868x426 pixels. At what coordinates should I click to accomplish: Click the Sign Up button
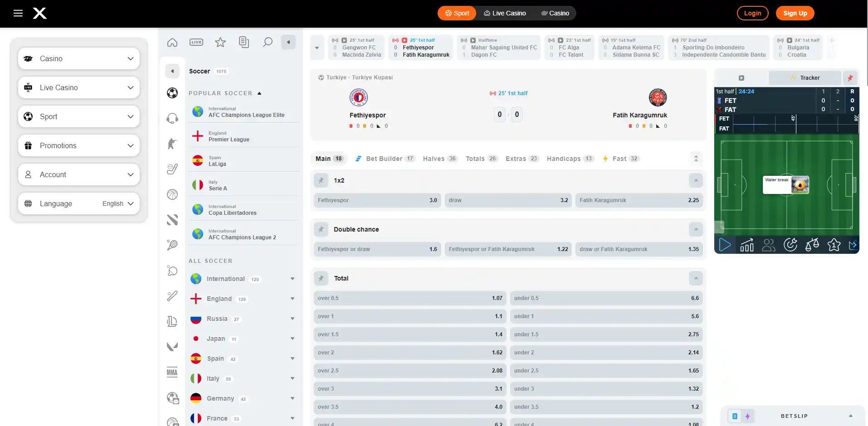coord(795,13)
